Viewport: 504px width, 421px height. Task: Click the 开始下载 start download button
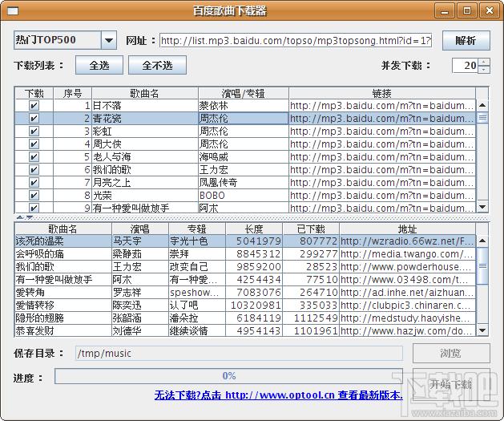(x=451, y=384)
